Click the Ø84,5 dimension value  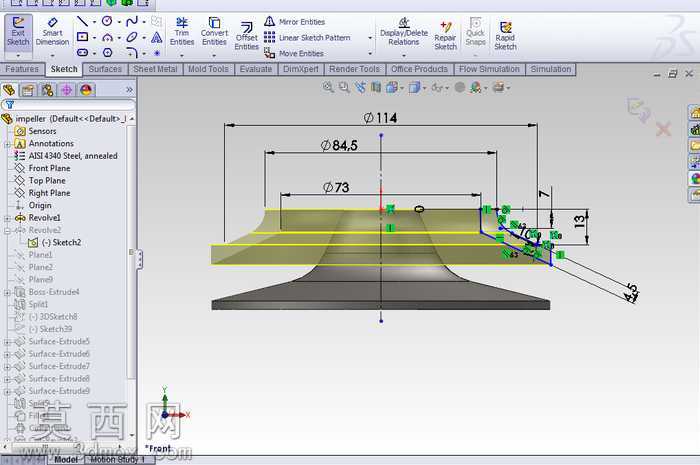point(339,145)
